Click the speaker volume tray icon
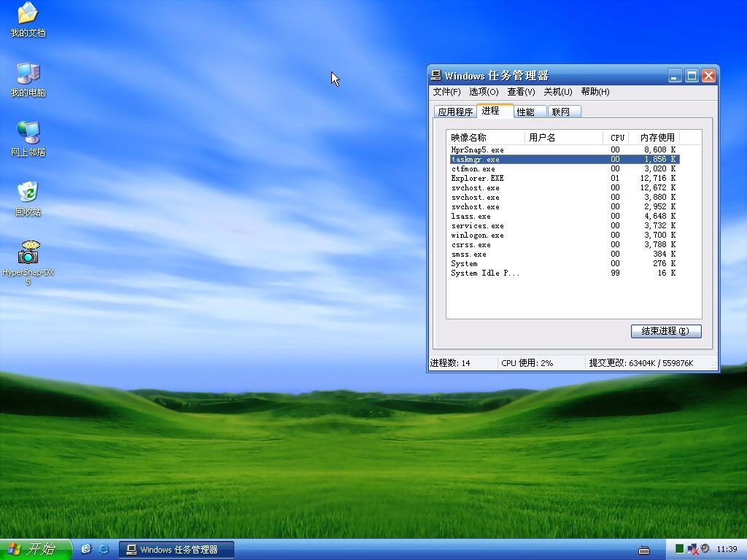 (x=705, y=549)
